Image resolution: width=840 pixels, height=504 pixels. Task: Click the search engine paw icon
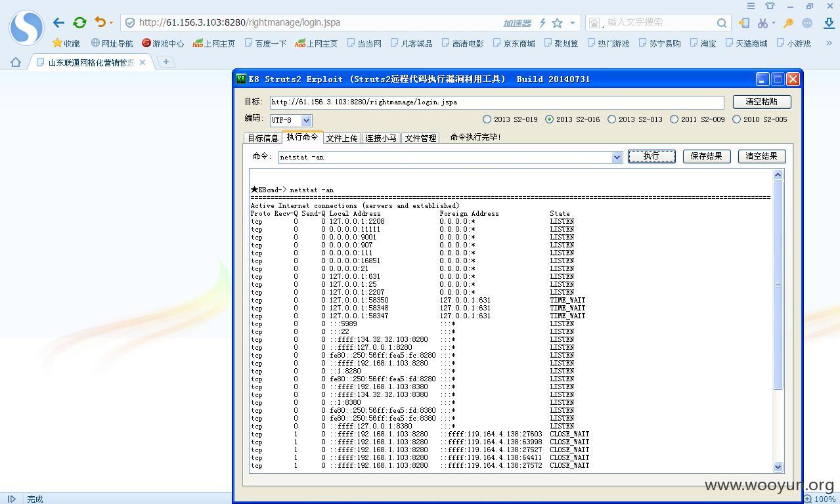[594, 23]
